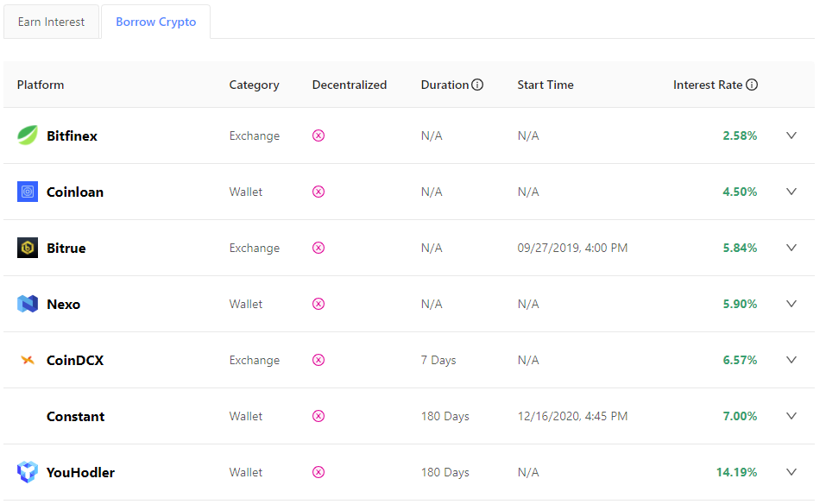This screenshot has height=504, width=826.
Task: Click Nexo's Wallet category cell
Action: (246, 304)
